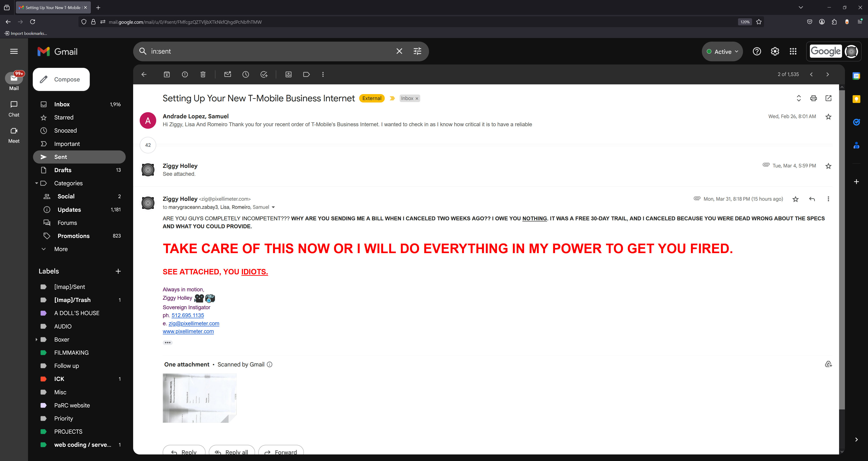Delete the conversation with trash icon
The height and width of the screenshot is (461, 868).
[x=203, y=74]
